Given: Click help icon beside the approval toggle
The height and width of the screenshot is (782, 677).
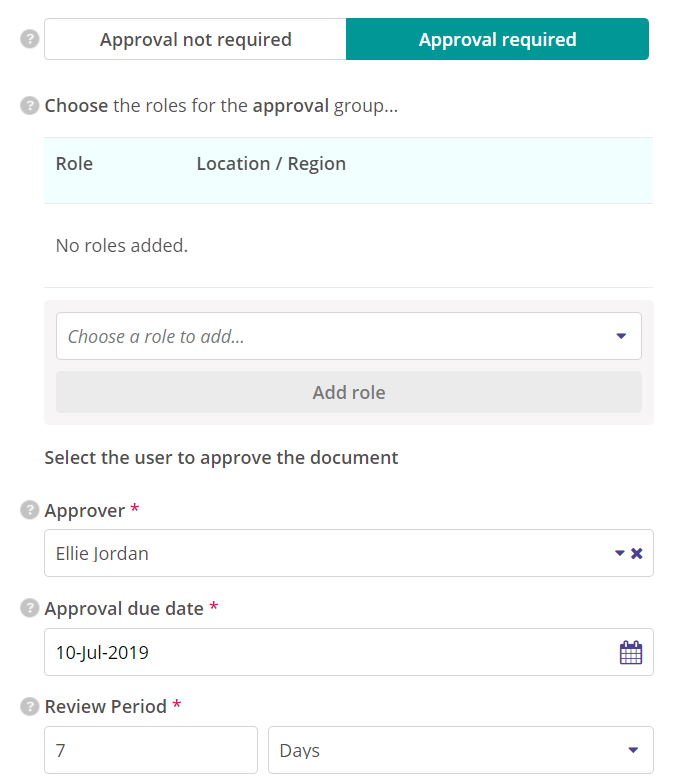Looking at the screenshot, I should click(x=31, y=40).
